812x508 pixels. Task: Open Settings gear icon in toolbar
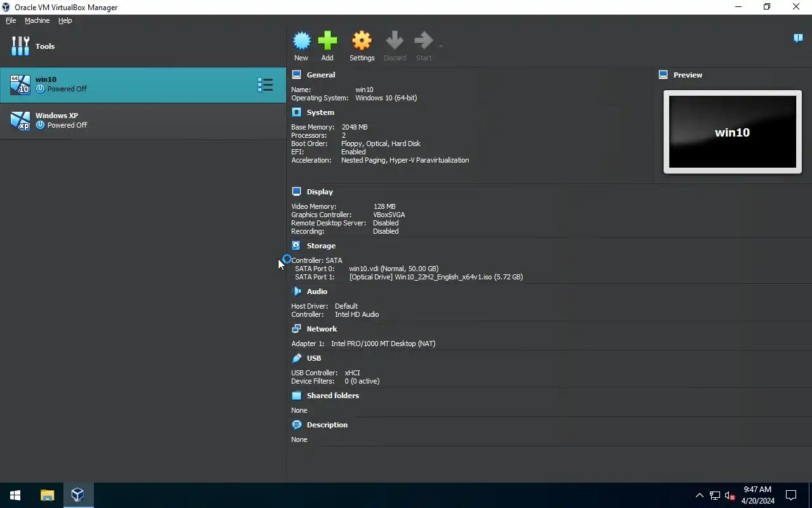point(362,41)
